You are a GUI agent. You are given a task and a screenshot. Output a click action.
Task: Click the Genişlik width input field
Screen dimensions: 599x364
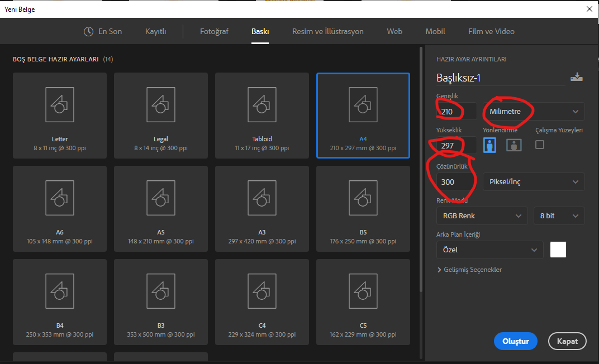pyautogui.click(x=457, y=112)
